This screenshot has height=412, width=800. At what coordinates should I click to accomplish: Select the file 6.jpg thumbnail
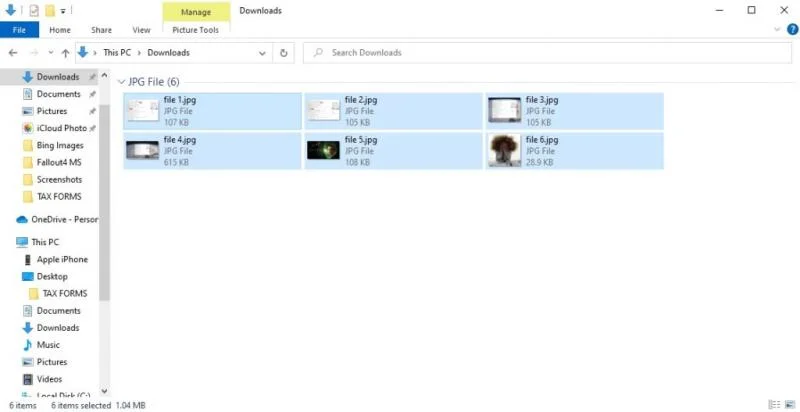pos(505,150)
